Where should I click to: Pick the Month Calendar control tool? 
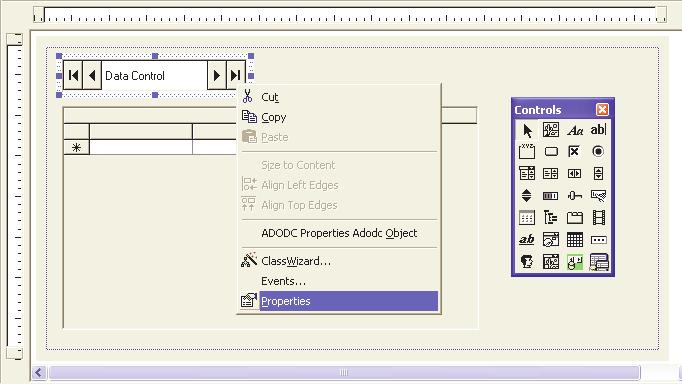(x=575, y=240)
